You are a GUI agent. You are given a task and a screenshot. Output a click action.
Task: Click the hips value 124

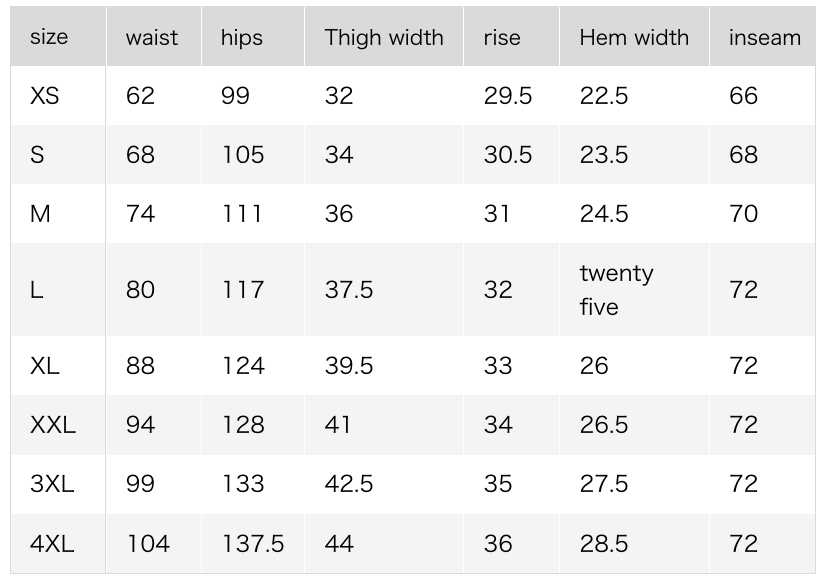244,365
